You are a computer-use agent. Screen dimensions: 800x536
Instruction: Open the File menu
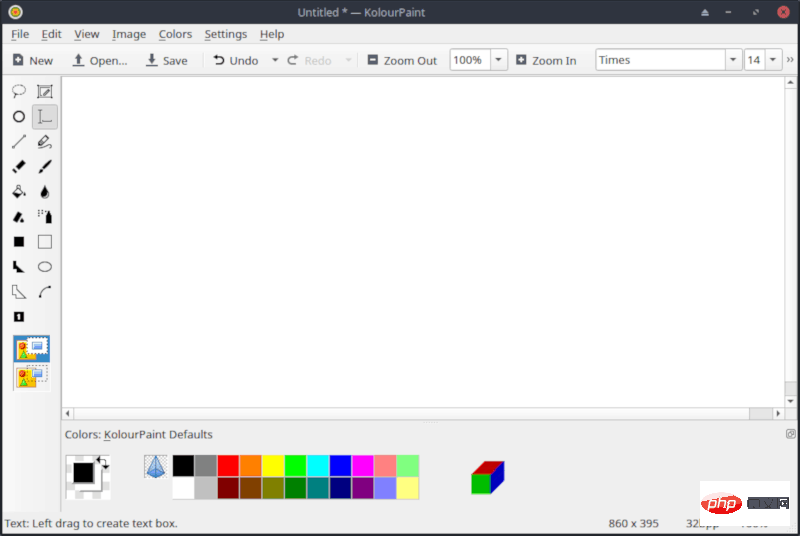tap(20, 34)
